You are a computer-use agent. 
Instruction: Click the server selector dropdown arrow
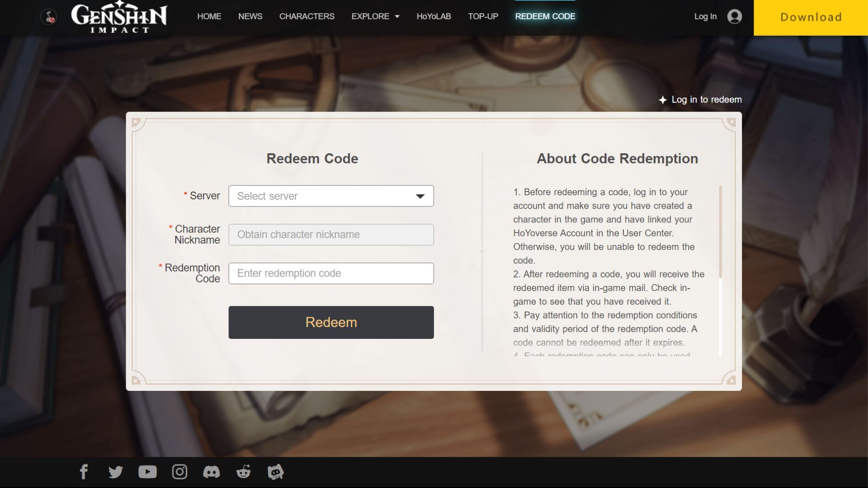point(420,196)
